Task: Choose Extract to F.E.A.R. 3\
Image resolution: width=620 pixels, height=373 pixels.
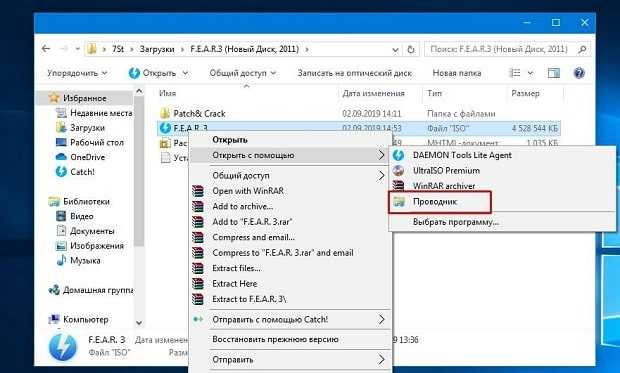Action: point(290,299)
